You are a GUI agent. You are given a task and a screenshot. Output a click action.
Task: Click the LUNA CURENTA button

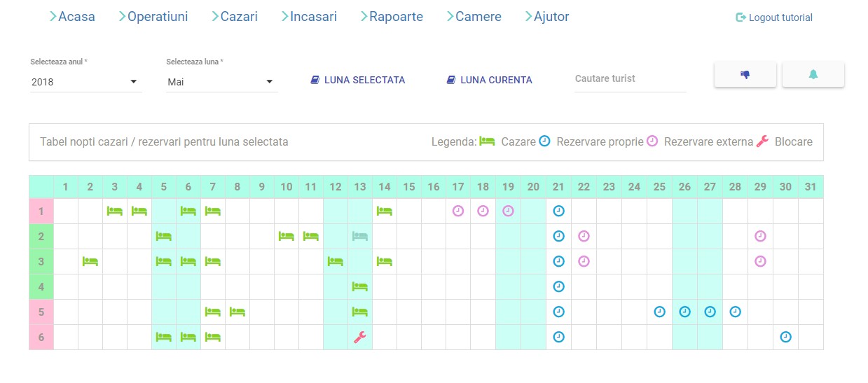[489, 80]
